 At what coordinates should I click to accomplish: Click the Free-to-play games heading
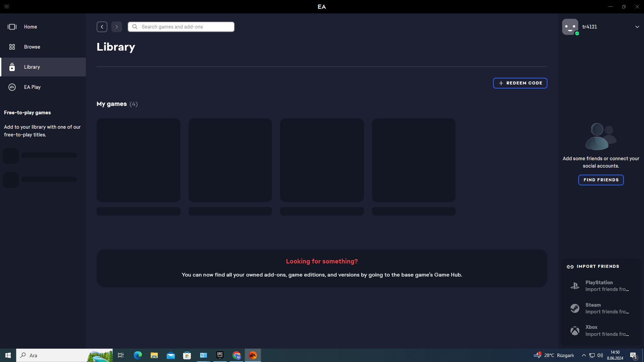28,113
